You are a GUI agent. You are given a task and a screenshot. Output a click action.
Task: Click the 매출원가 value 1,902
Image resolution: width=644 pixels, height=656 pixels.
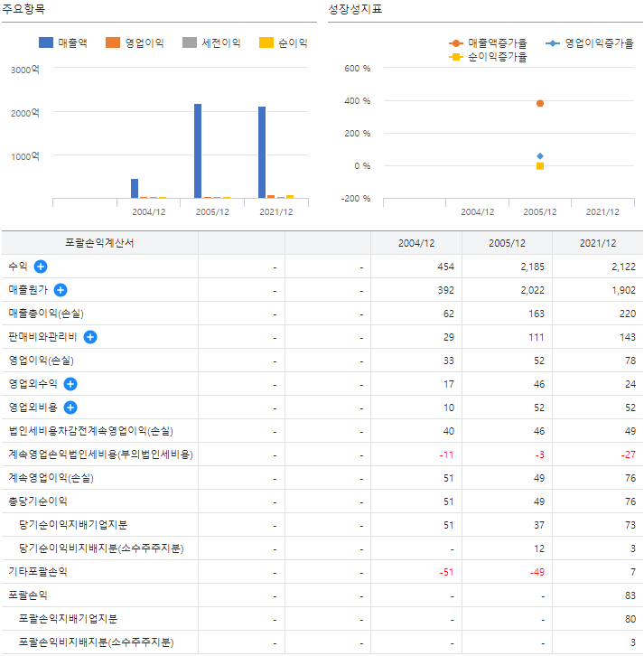[x=623, y=290]
